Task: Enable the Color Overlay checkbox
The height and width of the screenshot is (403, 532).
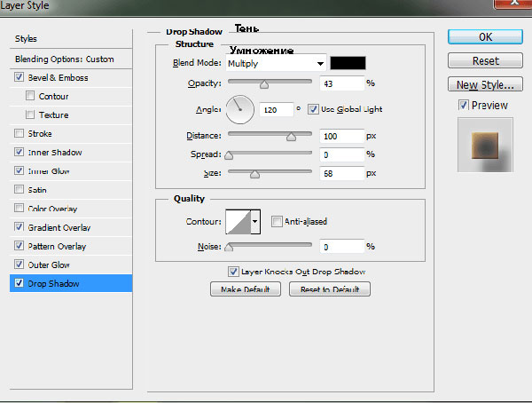Action: pyautogui.click(x=19, y=208)
